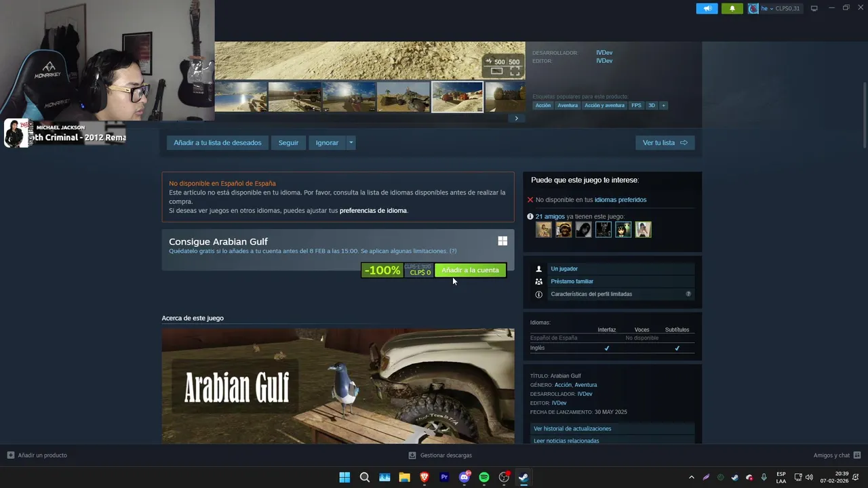Advance the screenshot strip with the right arrow
The image size is (868, 488).
point(516,118)
